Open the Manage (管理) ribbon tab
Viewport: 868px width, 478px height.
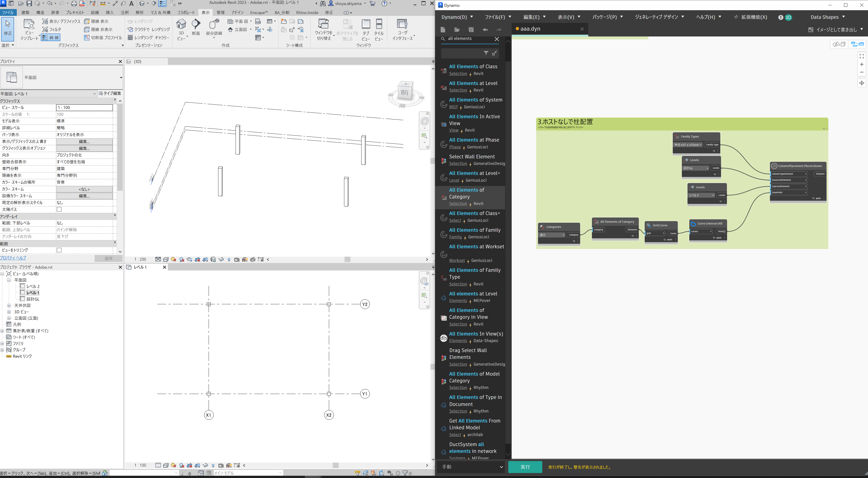pos(220,12)
